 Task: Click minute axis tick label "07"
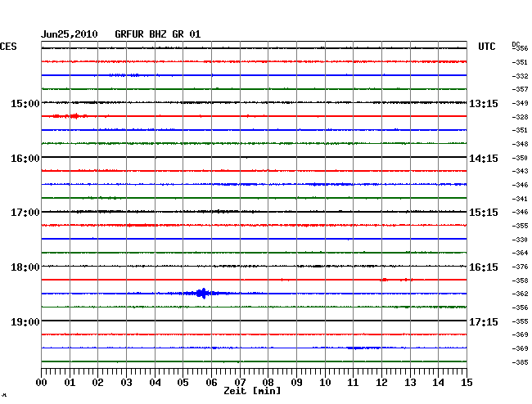(240, 383)
